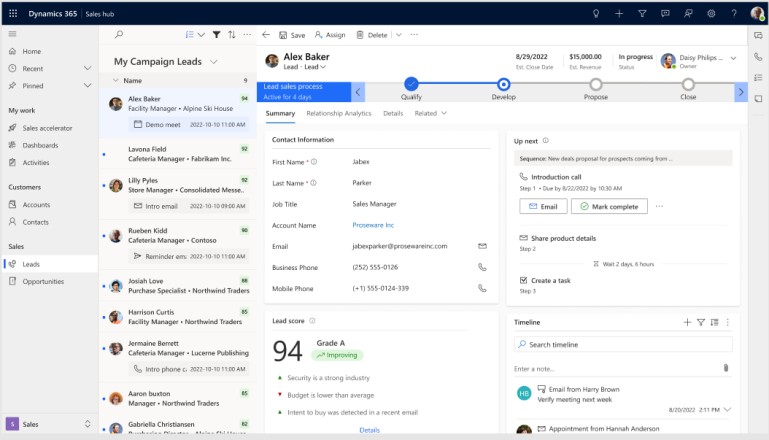
Task: Open the Settings gear in top bar
Action: tap(711, 13)
